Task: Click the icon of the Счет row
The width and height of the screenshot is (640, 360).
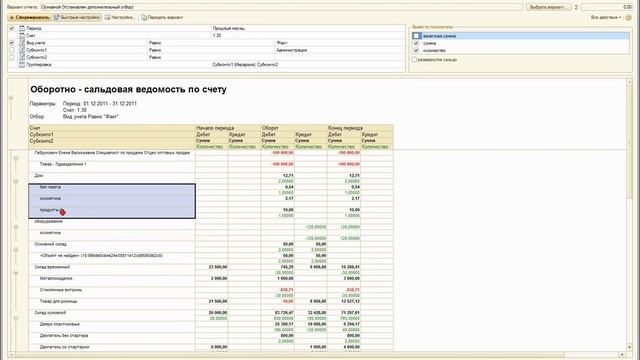Action: pyautogui.click(x=22, y=36)
